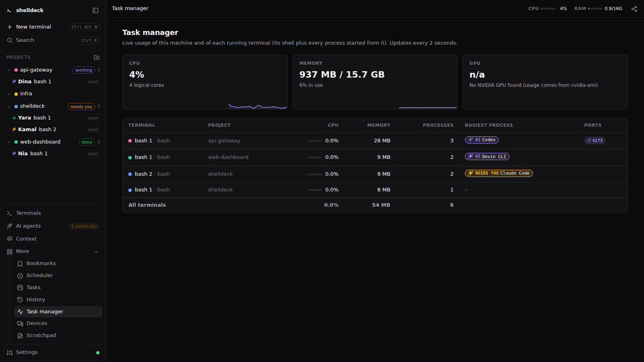The height and width of the screenshot is (362, 644).
Task: Open Kamal bash 2 terminal
Action: point(56,130)
